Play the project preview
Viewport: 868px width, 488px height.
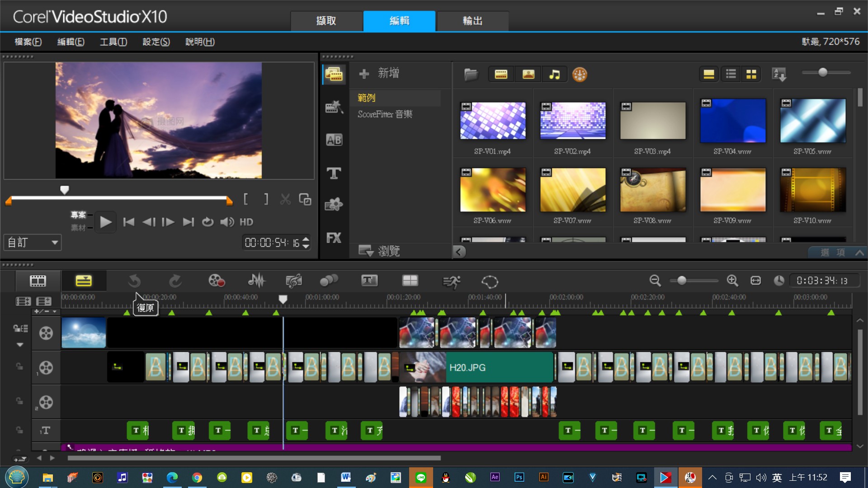tap(105, 222)
